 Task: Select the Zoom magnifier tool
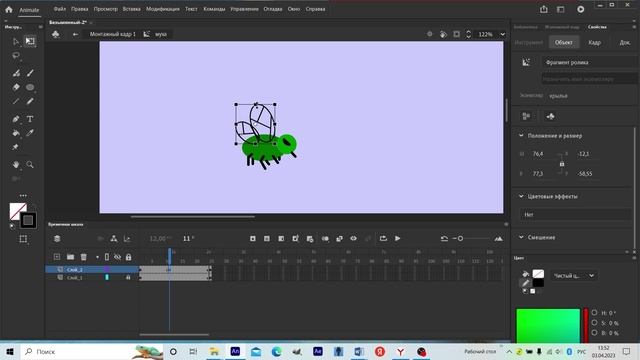tap(30, 164)
